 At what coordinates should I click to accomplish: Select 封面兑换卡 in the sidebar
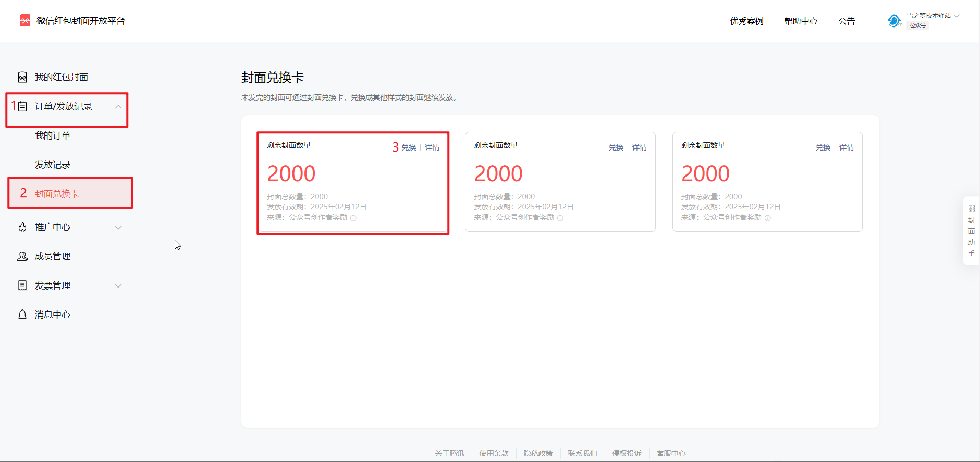pyautogui.click(x=57, y=194)
